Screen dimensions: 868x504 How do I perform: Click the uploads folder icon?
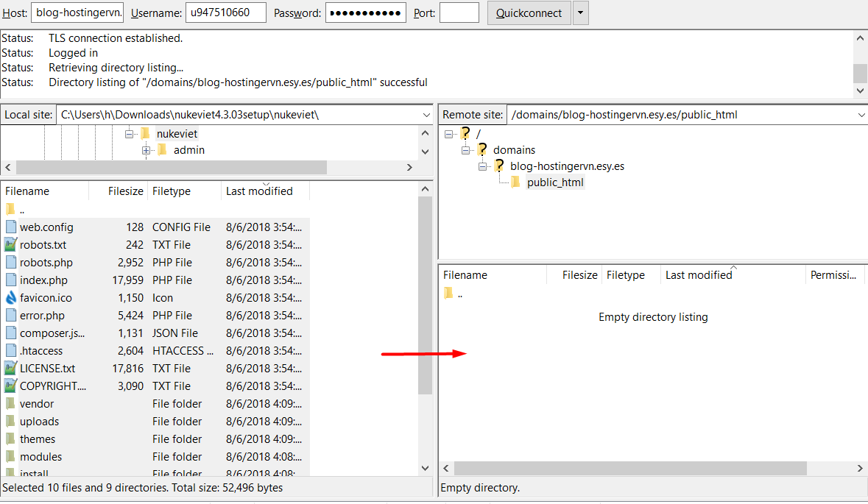pyautogui.click(x=10, y=422)
